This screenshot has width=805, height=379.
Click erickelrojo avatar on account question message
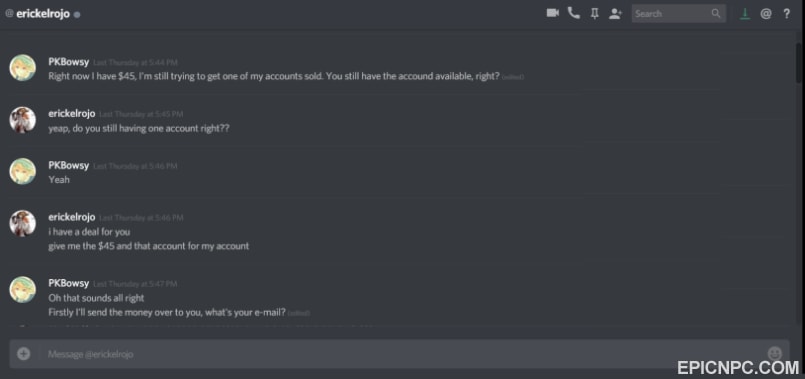(23, 120)
